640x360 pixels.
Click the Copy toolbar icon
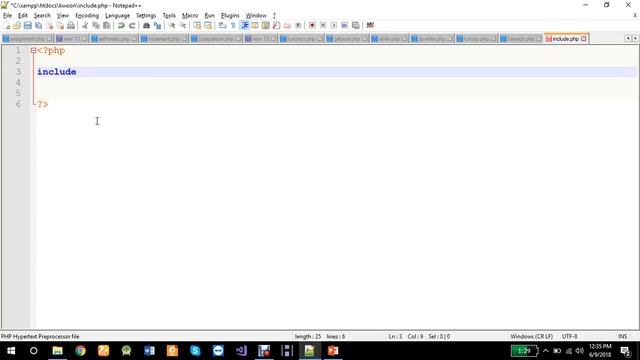pyautogui.click(x=96, y=25)
